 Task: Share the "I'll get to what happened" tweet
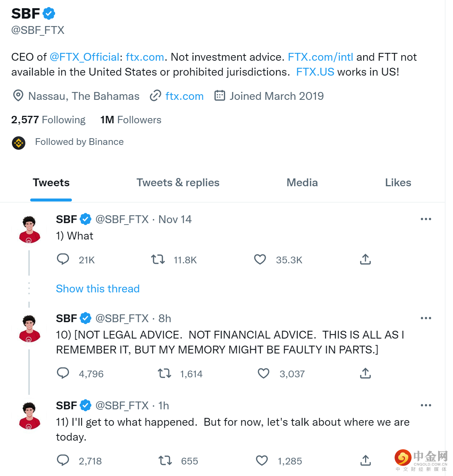tap(365, 460)
